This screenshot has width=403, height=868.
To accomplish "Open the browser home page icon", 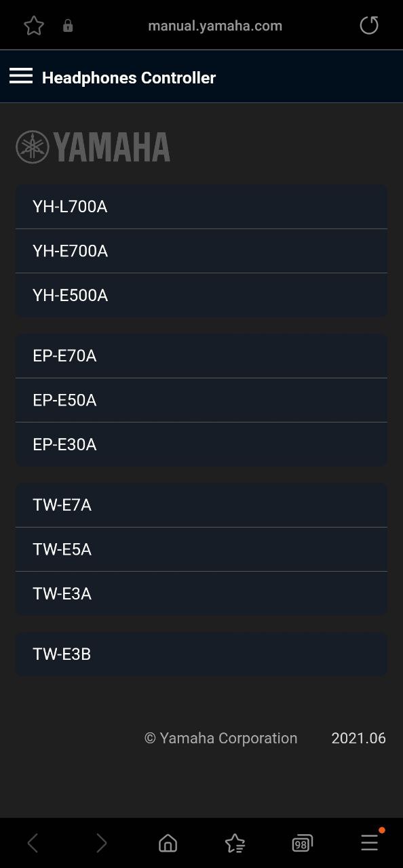I will [168, 843].
